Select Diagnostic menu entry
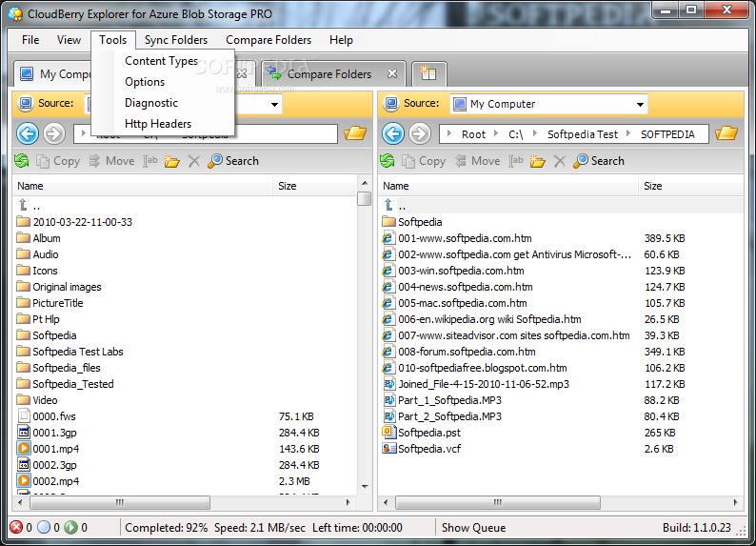756x546 pixels. [151, 103]
